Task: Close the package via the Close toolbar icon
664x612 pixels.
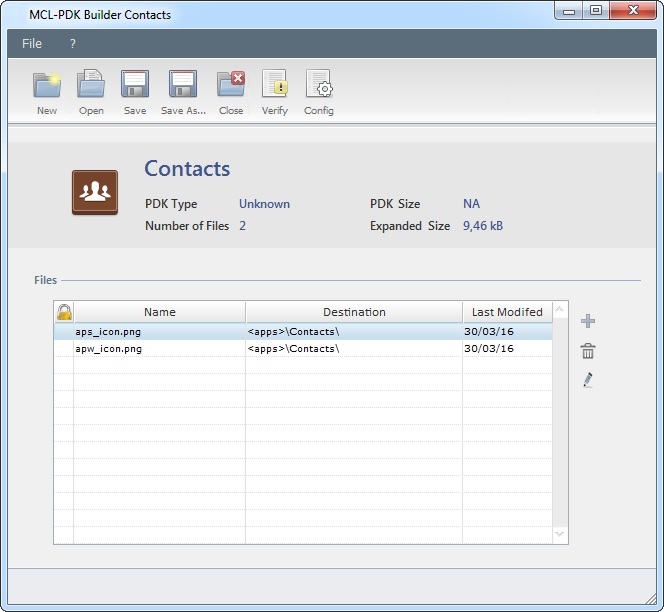Action: [x=231, y=84]
